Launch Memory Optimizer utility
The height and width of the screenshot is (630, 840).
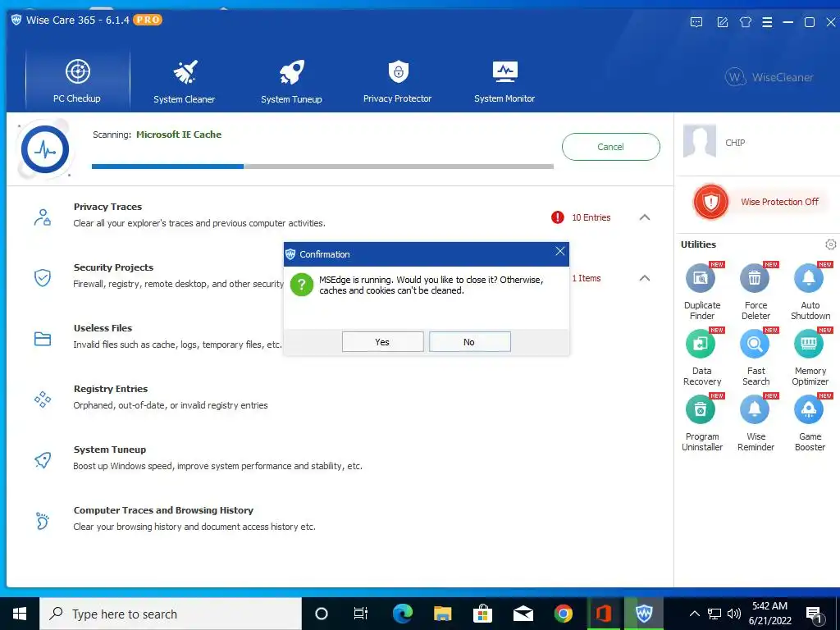(x=810, y=357)
